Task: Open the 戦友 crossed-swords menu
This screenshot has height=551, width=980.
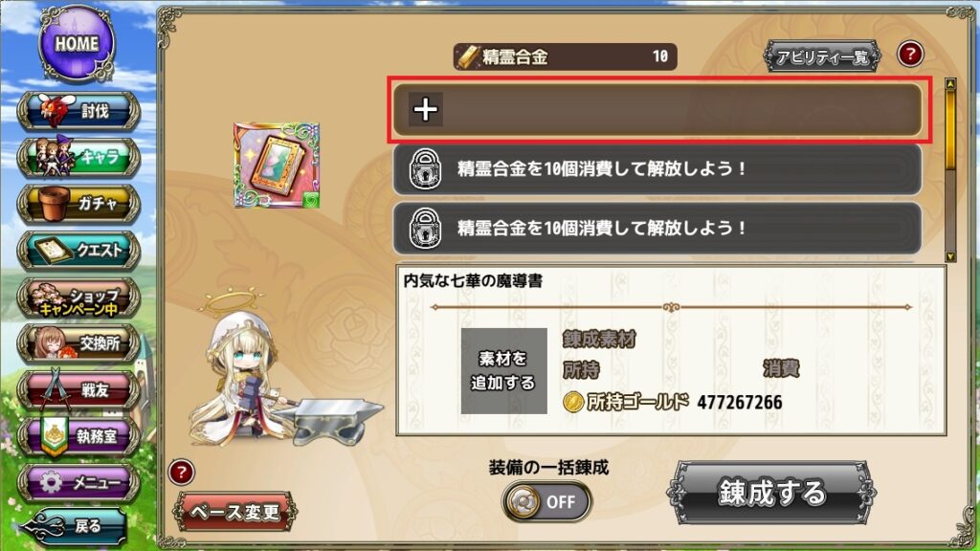Action: tap(79, 390)
